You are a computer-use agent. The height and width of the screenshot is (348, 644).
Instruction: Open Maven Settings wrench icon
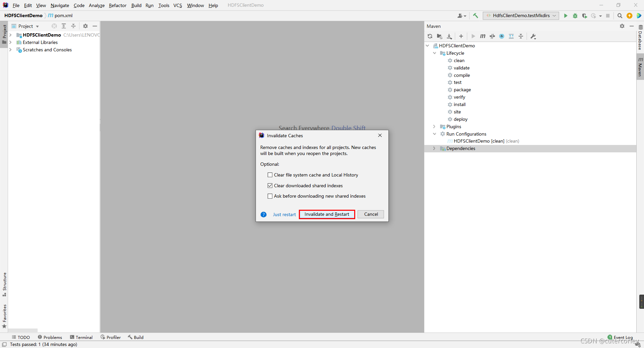coord(533,36)
